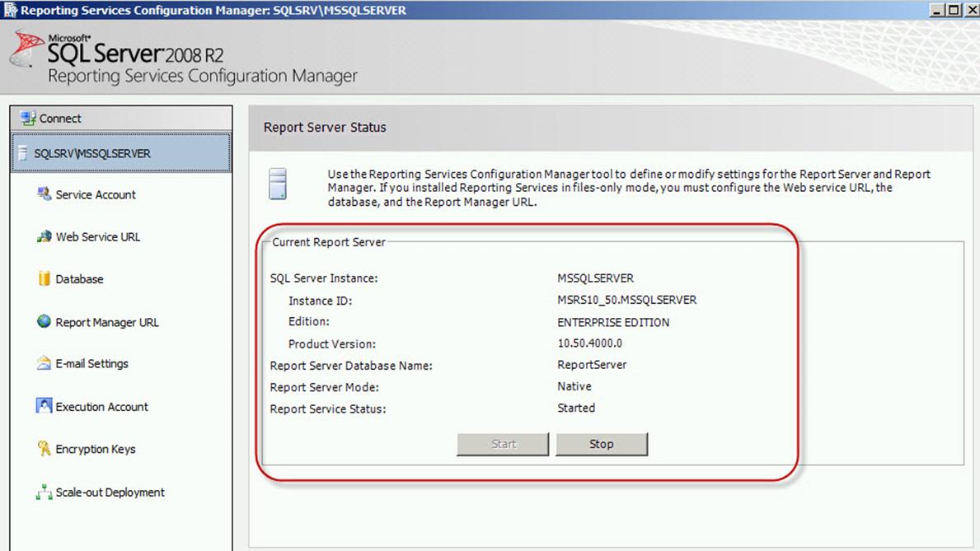Click the Connect button label

60,118
